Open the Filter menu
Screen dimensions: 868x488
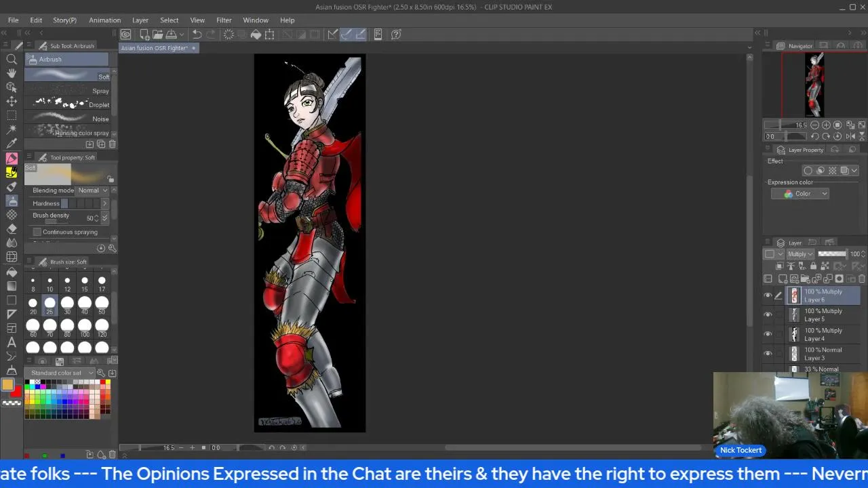pos(224,20)
